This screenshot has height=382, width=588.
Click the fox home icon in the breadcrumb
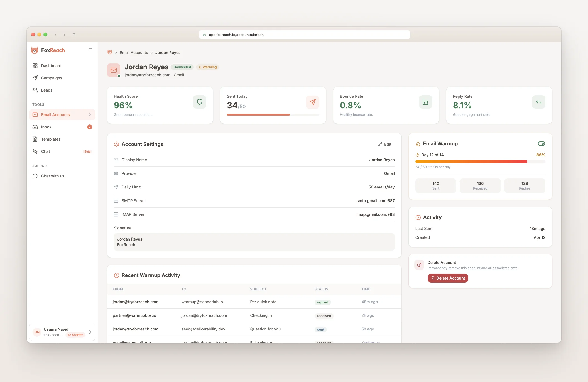pyautogui.click(x=110, y=52)
